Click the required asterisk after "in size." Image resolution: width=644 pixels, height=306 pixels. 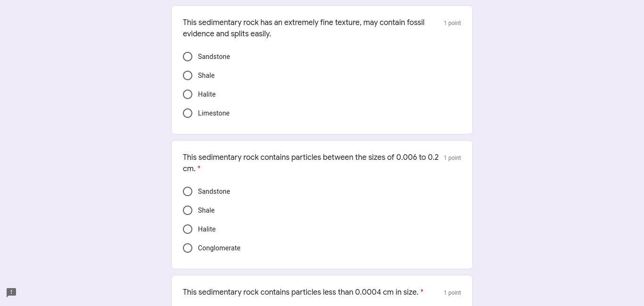click(421, 292)
